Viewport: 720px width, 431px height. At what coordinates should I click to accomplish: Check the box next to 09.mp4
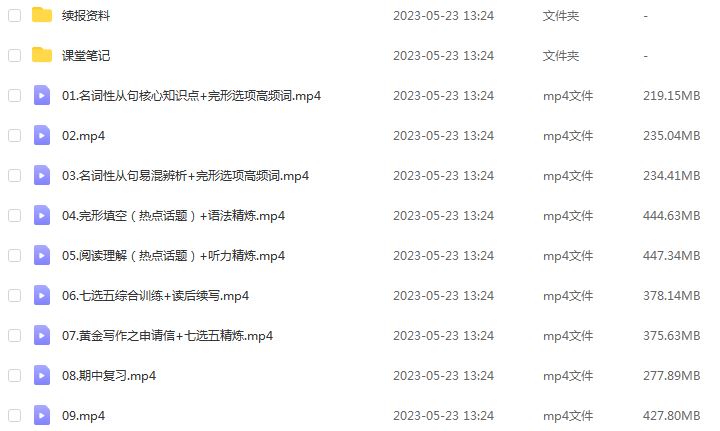15,415
